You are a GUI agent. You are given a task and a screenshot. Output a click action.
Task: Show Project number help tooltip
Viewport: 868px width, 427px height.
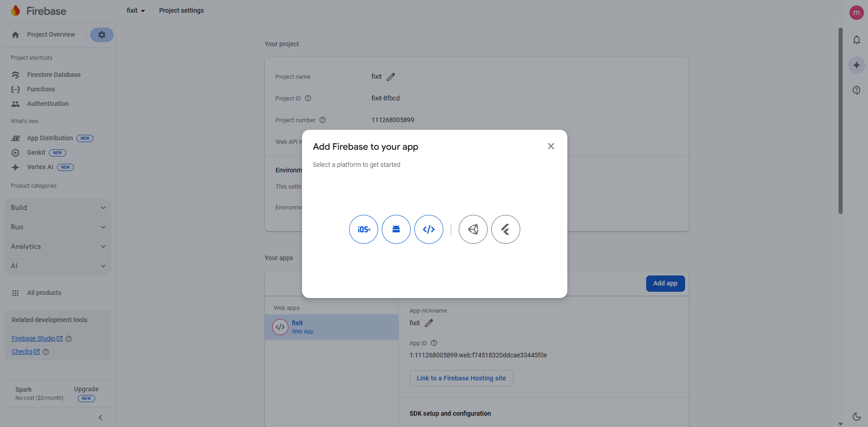point(323,120)
